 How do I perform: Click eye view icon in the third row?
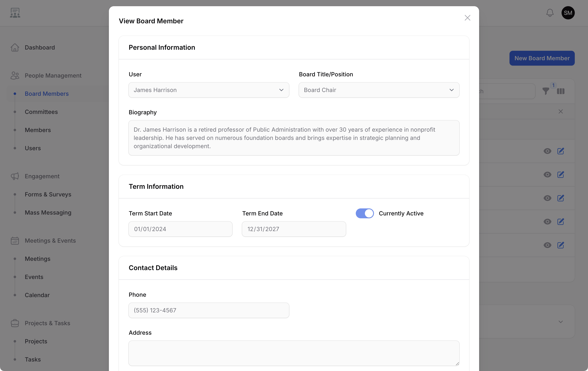(x=547, y=198)
